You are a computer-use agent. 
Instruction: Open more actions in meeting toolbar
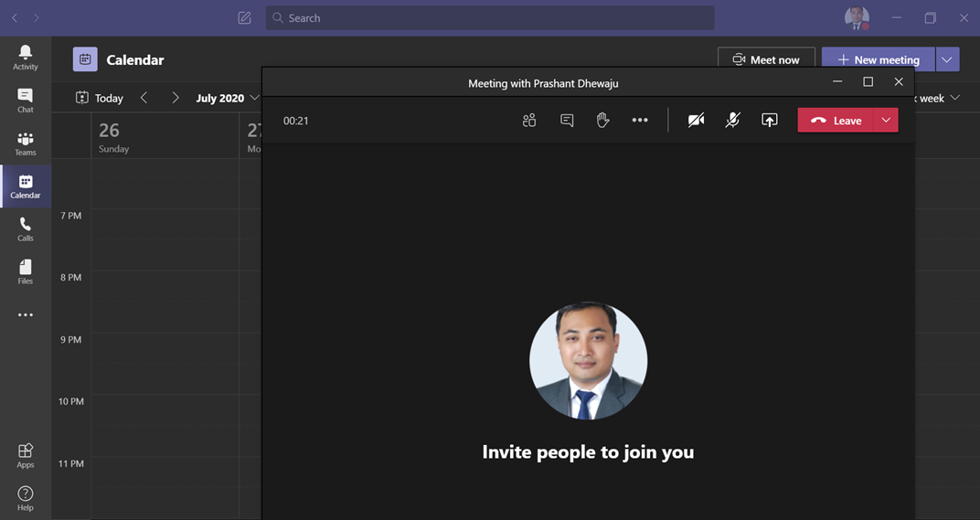(640, 120)
